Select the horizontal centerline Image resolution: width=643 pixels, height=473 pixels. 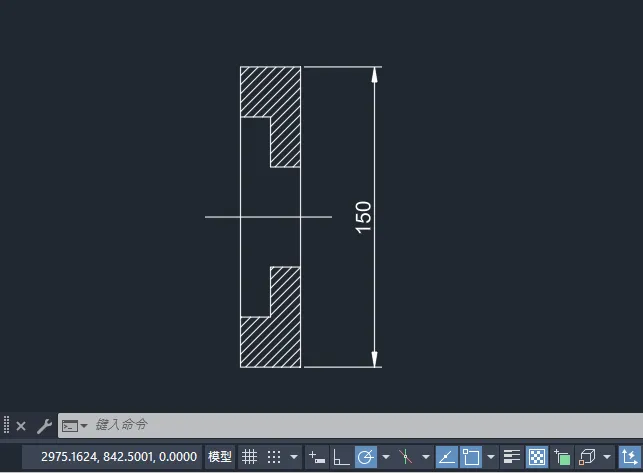[x=268, y=217]
